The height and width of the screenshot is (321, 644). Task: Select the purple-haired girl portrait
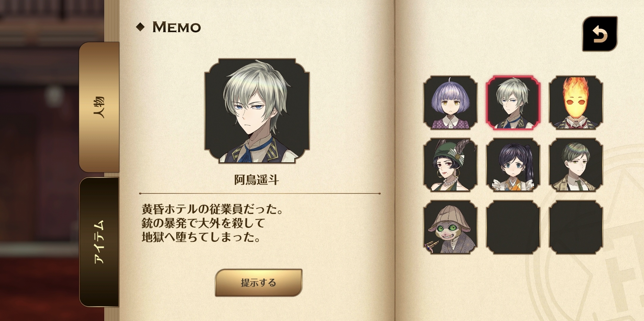point(451,103)
